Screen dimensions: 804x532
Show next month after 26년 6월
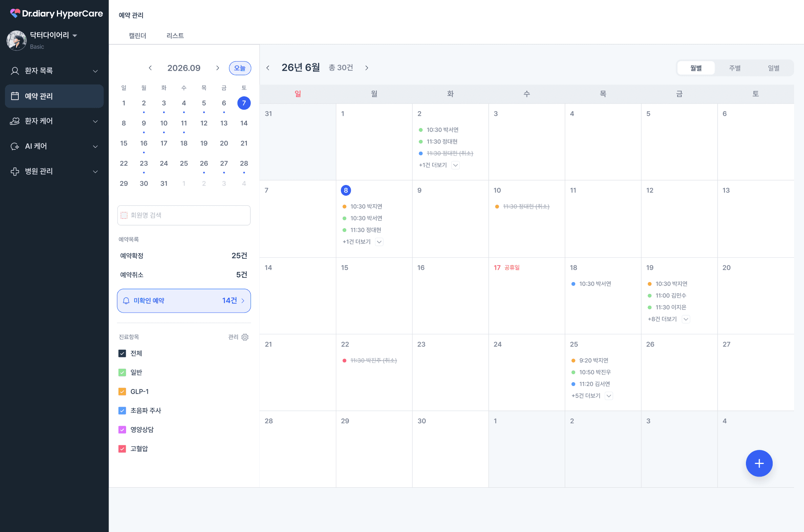[x=366, y=68]
